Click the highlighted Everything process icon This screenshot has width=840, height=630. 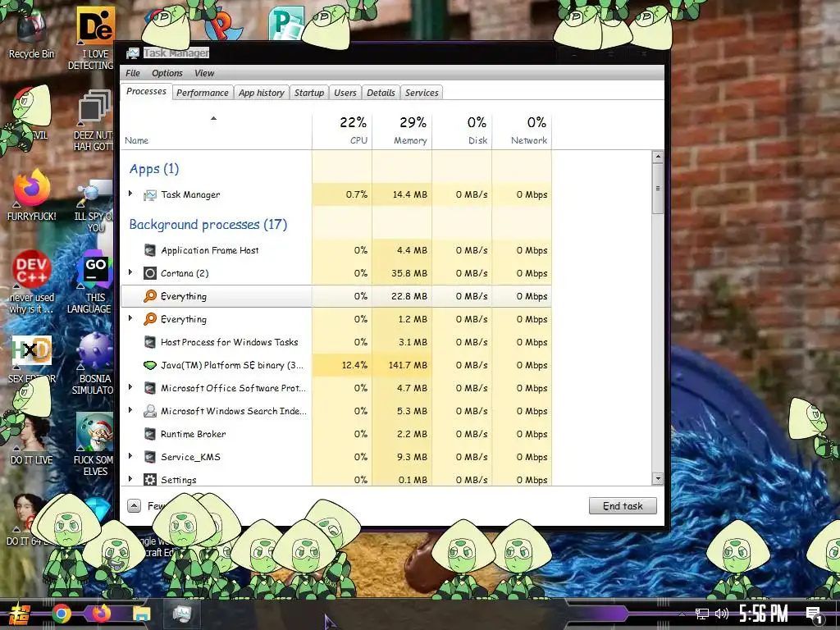point(150,296)
